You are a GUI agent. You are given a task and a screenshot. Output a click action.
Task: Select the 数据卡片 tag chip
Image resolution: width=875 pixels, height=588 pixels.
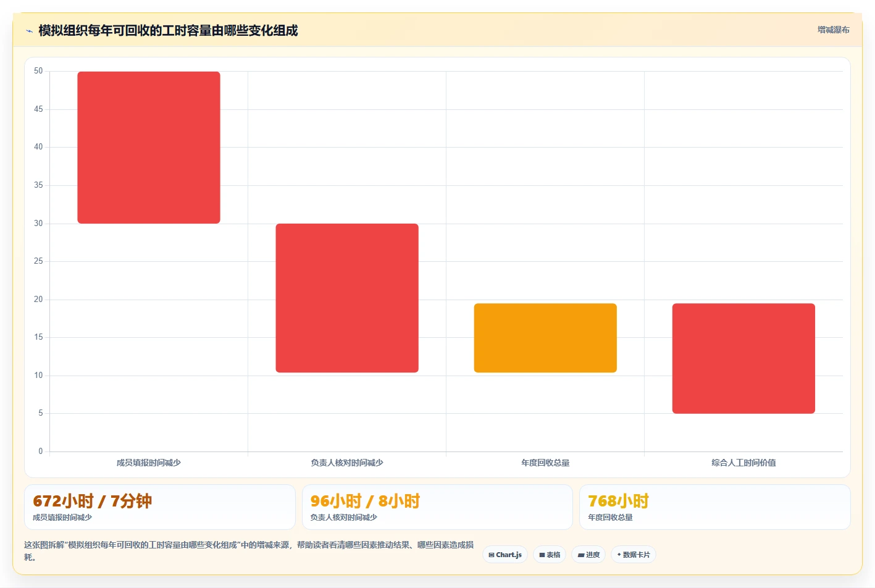coord(634,555)
